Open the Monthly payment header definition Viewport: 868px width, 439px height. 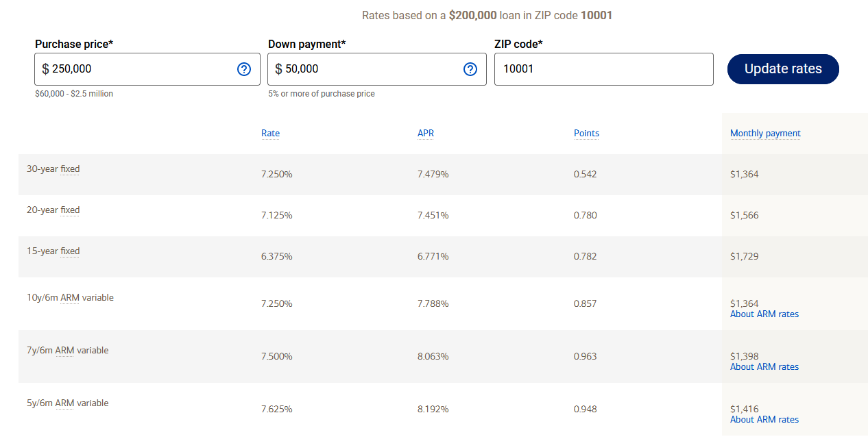coord(765,134)
